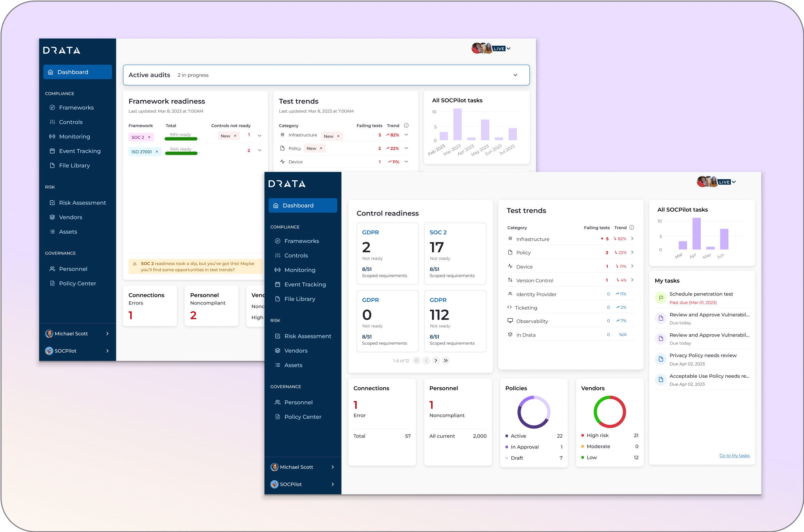Click the Schedule penetration test flag icon
The width and height of the screenshot is (804, 532).
pos(661,298)
